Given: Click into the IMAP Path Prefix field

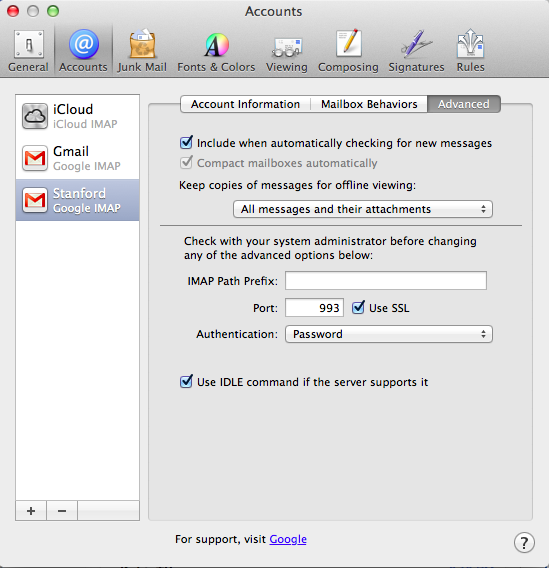Looking at the screenshot, I should [386, 281].
